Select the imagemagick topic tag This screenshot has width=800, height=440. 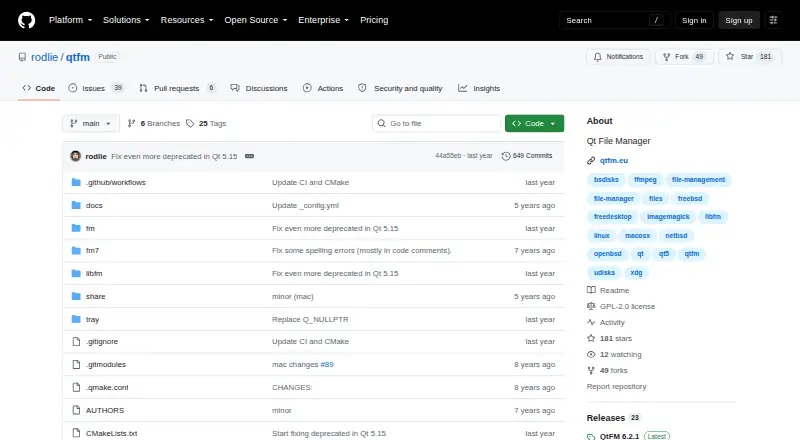coord(668,217)
